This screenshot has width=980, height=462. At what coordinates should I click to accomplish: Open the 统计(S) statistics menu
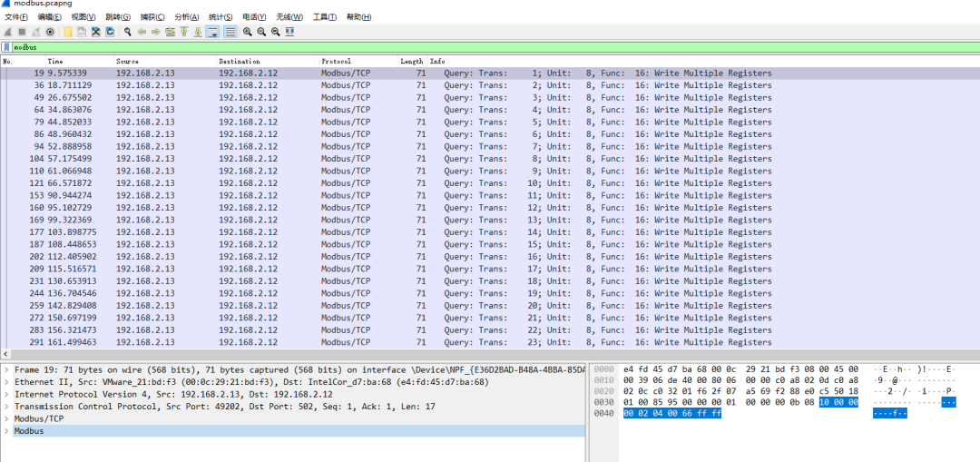(220, 17)
